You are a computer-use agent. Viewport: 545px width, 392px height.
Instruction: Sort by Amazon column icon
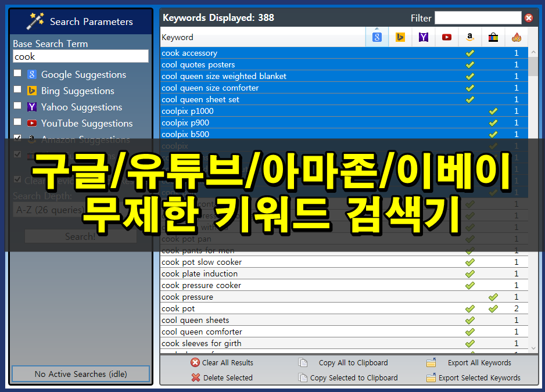(x=470, y=37)
